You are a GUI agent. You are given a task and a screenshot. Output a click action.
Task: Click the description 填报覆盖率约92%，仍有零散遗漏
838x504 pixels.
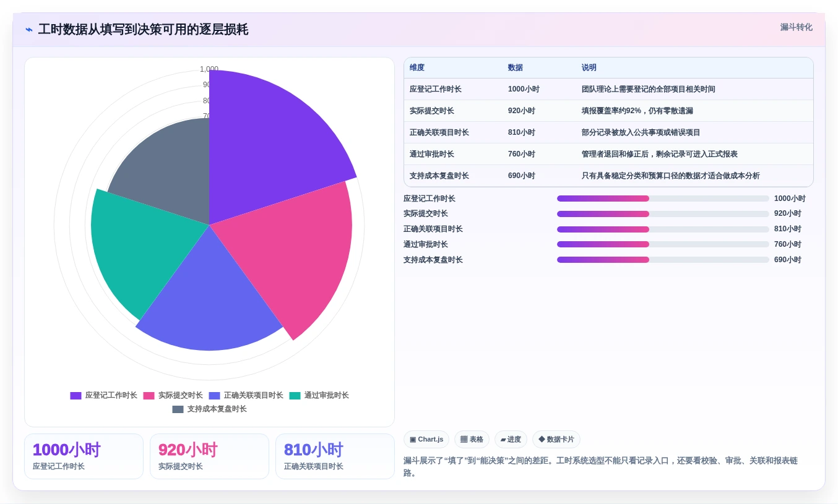click(637, 111)
